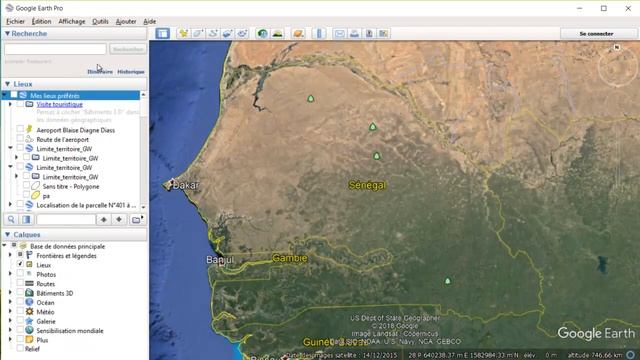
Task: Click the yellow pushpin icon of Aeroport Blaise Diagne
Action: tap(29, 129)
